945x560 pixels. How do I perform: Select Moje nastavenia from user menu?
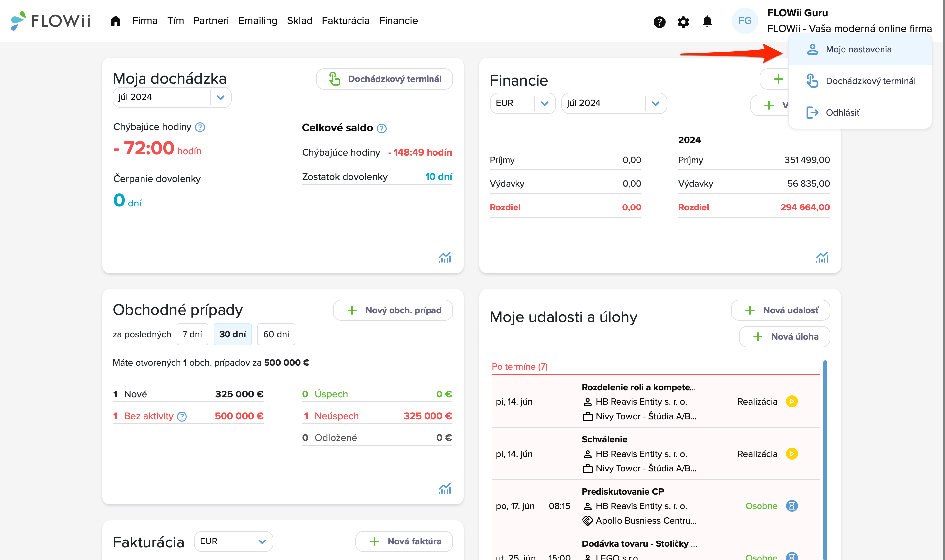coord(860,49)
